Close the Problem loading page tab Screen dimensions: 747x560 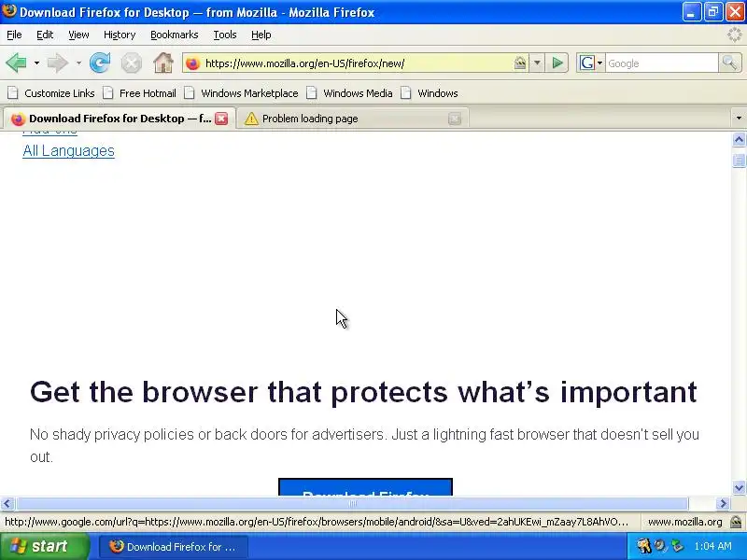455,119
